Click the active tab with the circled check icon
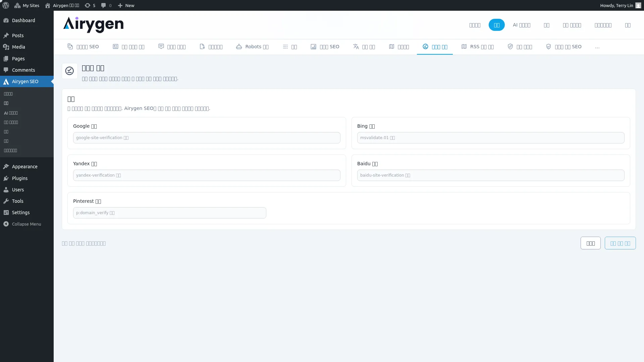Viewport: 644px width, 362px height. pos(435,47)
